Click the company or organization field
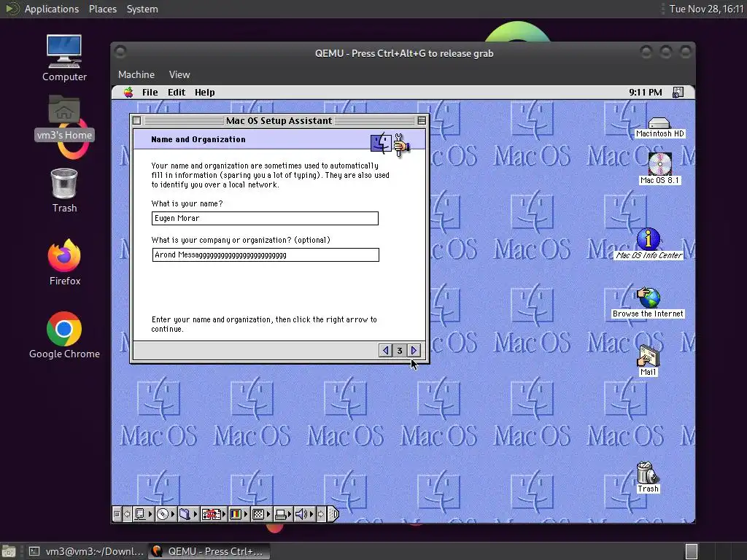 tap(266, 254)
